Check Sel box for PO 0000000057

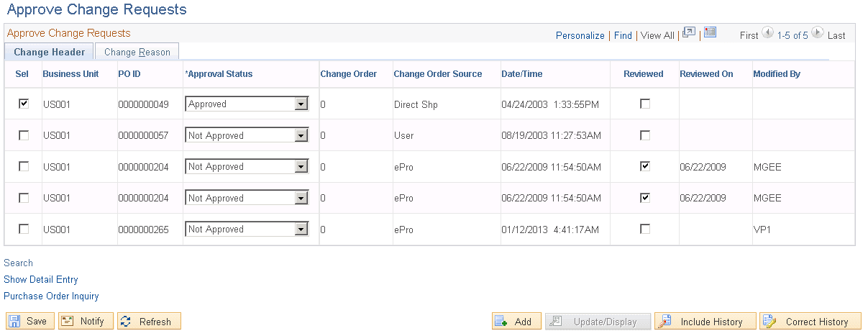tap(24, 135)
